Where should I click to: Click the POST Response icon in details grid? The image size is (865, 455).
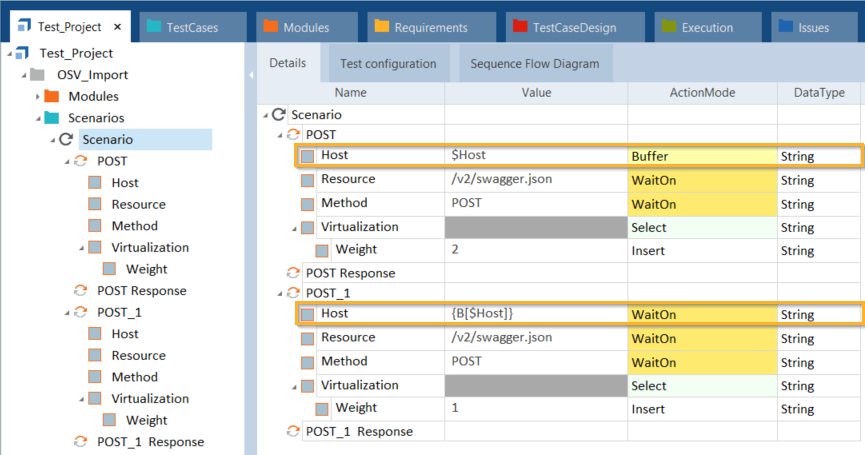coord(293,273)
